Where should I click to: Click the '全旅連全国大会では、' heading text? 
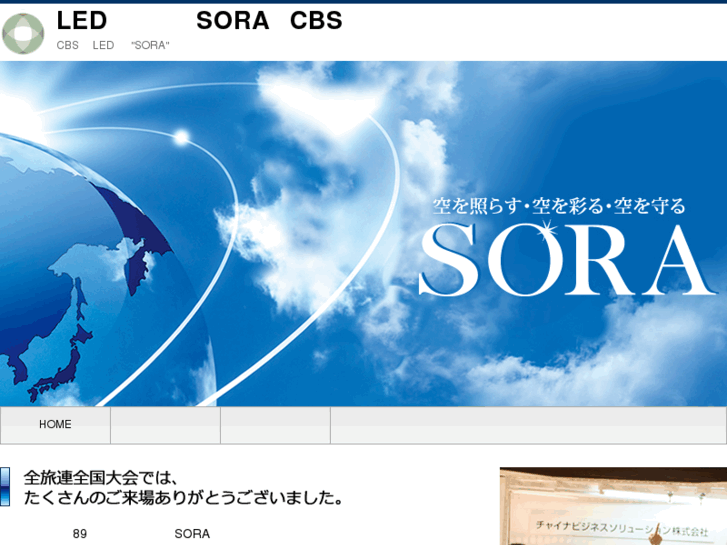(101, 477)
